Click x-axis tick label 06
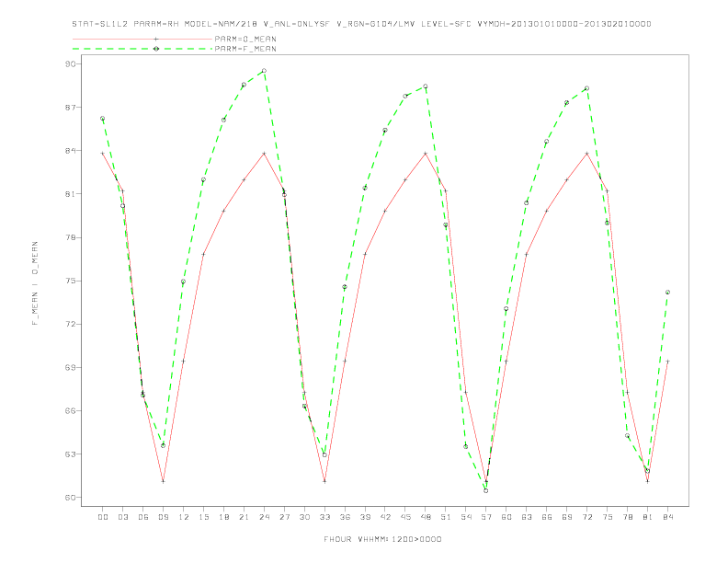 [143, 517]
